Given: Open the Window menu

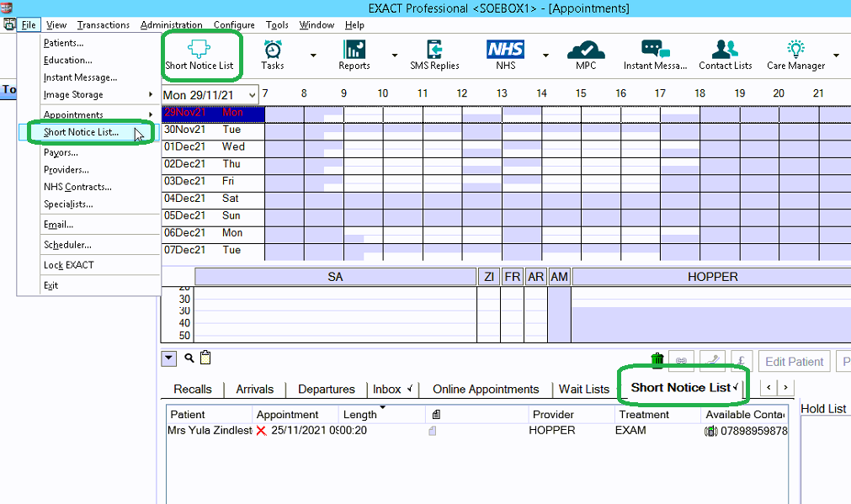Looking at the screenshot, I should (x=316, y=25).
